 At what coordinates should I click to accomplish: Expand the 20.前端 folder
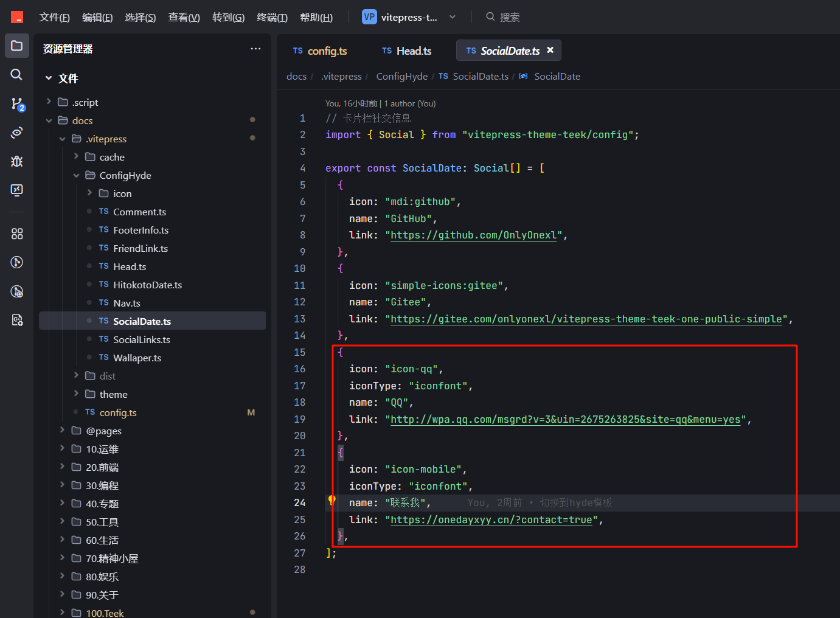tap(63, 467)
